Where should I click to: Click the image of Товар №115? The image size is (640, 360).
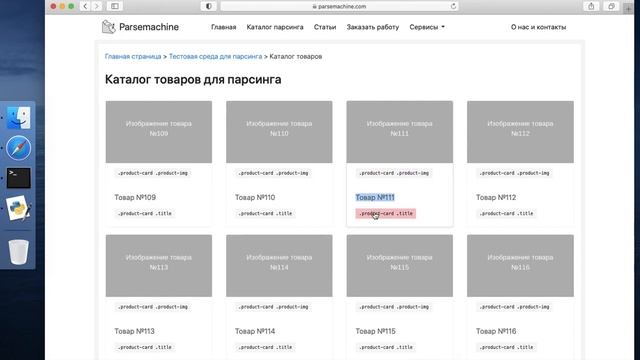click(400, 266)
